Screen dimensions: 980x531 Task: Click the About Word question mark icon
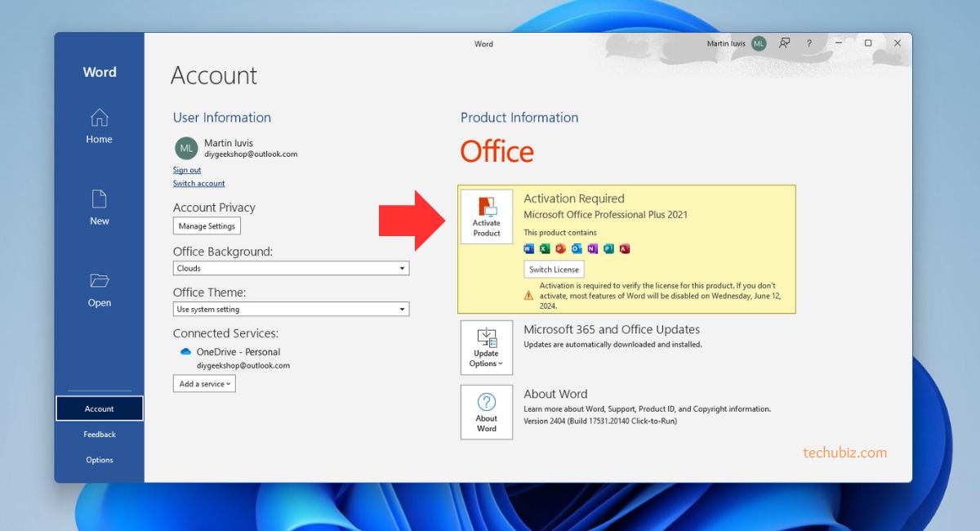[487, 402]
